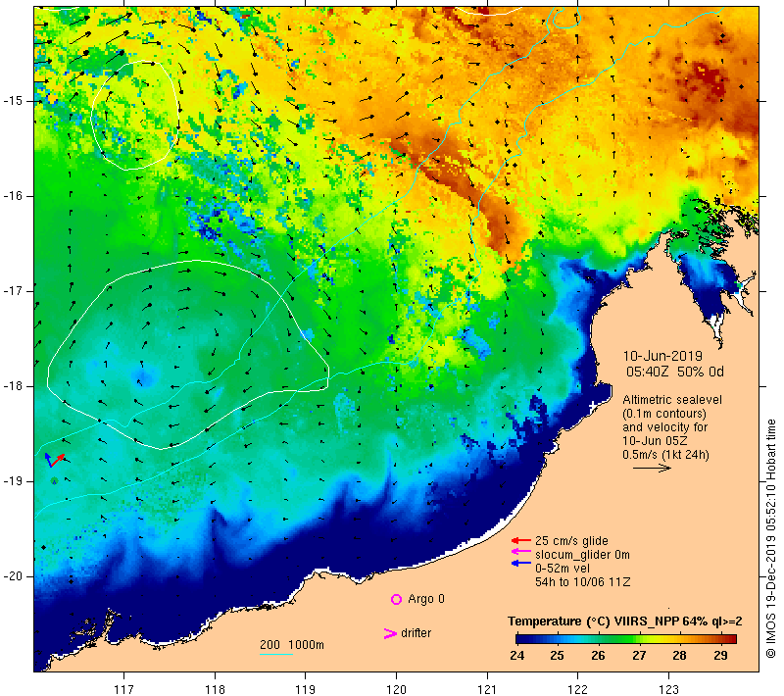Click the colorbar value 29
Screen dimensions: 784x696
click(x=720, y=656)
